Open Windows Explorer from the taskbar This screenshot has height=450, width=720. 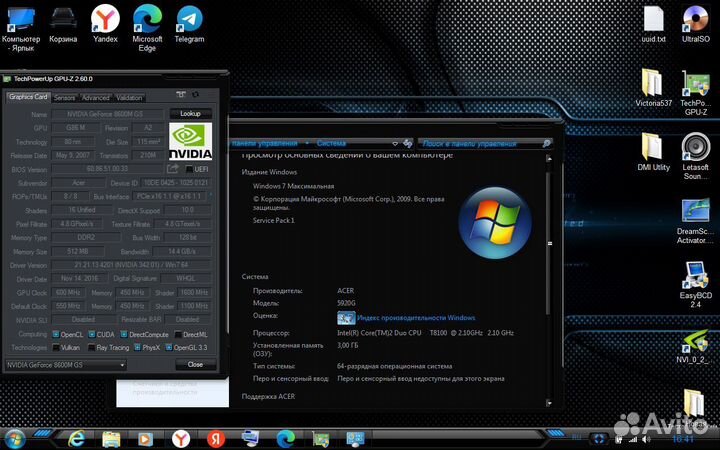(111, 439)
